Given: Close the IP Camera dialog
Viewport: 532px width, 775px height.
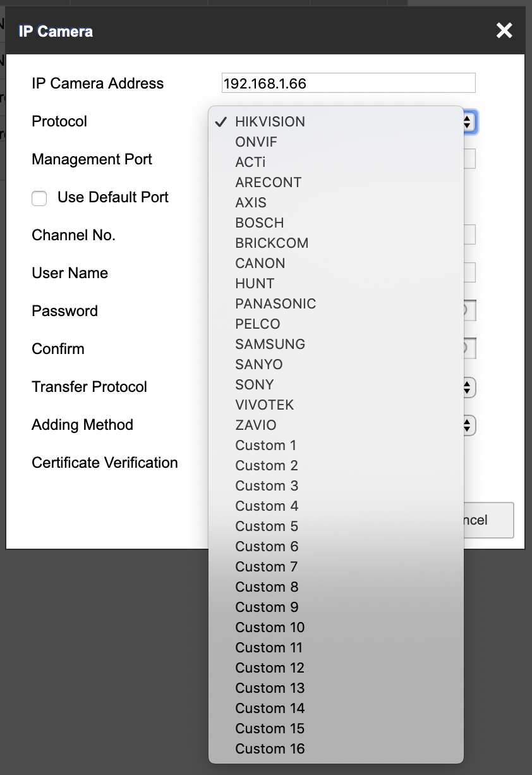Looking at the screenshot, I should pyautogui.click(x=504, y=30).
